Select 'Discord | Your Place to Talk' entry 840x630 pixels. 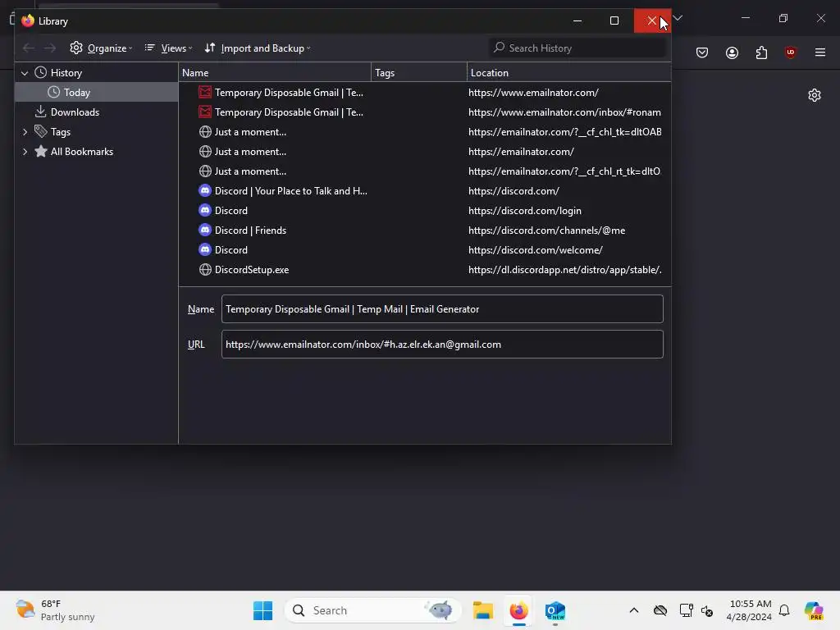[x=425, y=191]
